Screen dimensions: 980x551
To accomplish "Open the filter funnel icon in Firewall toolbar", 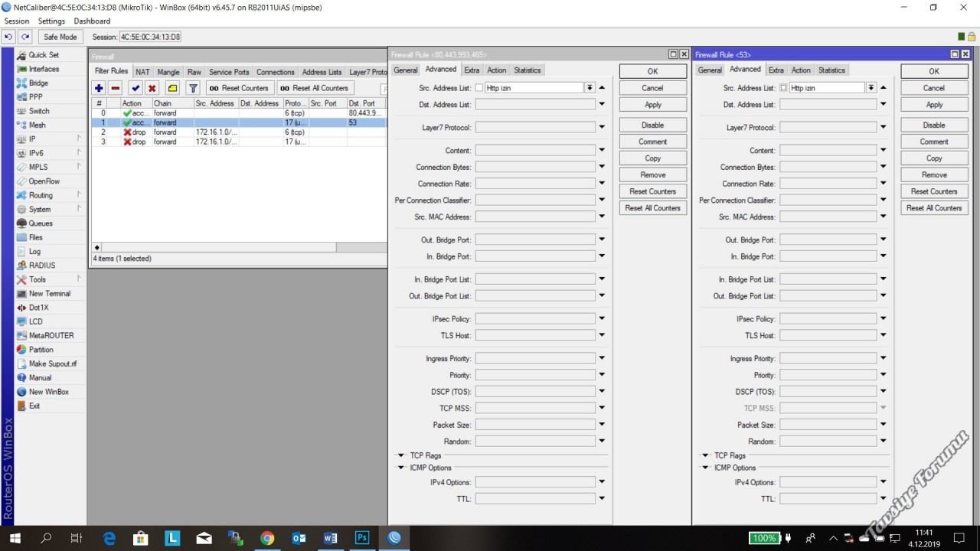I will [x=193, y=88].
